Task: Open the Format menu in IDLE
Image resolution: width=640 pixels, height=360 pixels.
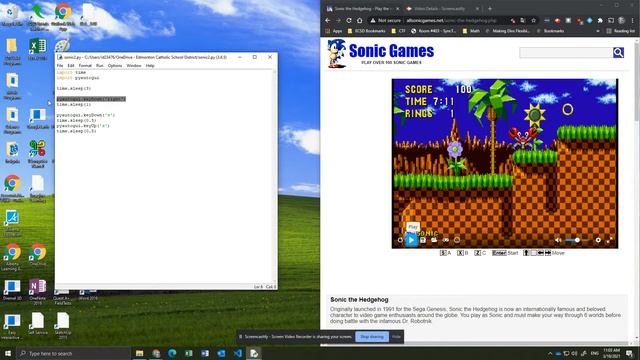Action: pyautogui.click(x=85, y=65)
